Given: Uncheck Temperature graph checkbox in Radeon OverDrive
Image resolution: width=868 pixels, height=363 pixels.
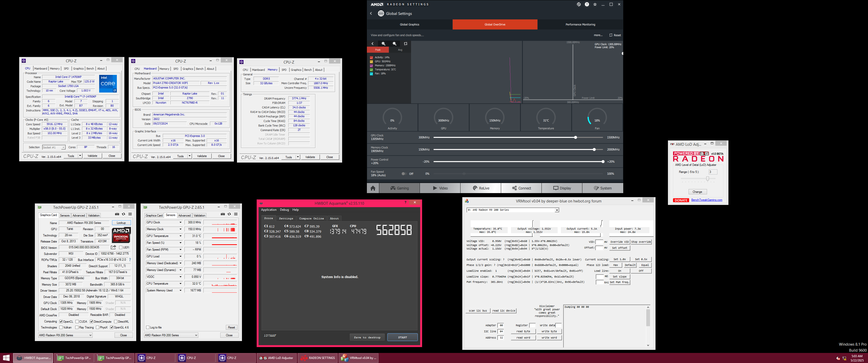Looking at the screenshot, I should click(372, 70).
